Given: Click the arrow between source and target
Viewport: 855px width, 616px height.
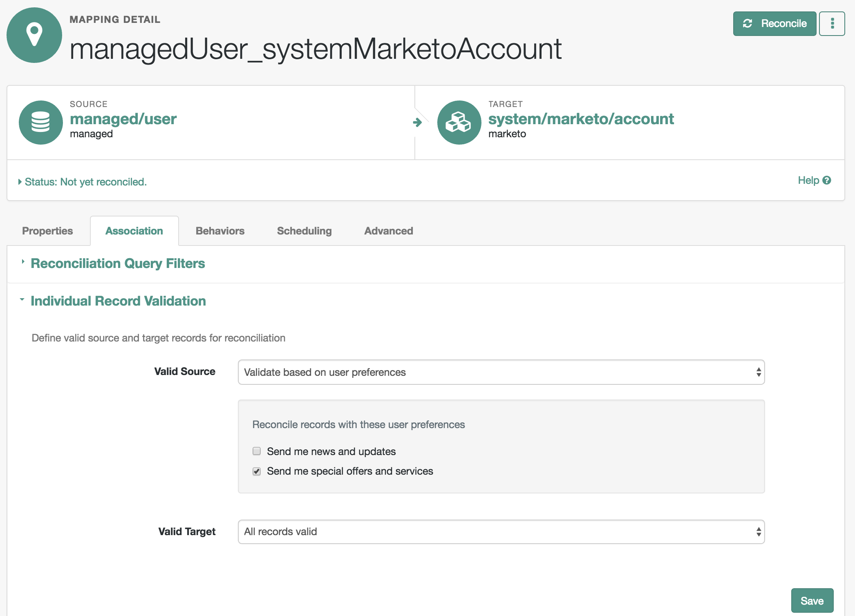Looking at the screenshot, I should coord(417,122).
